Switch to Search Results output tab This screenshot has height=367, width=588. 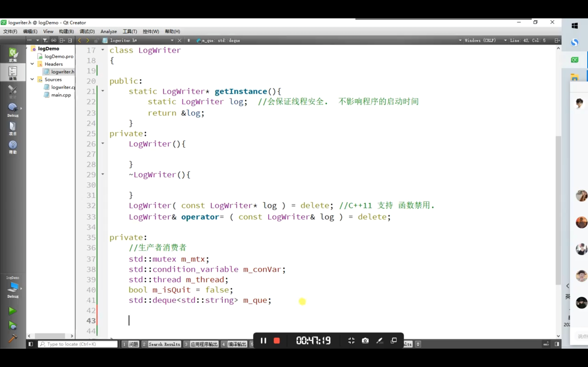coord(164,344)
